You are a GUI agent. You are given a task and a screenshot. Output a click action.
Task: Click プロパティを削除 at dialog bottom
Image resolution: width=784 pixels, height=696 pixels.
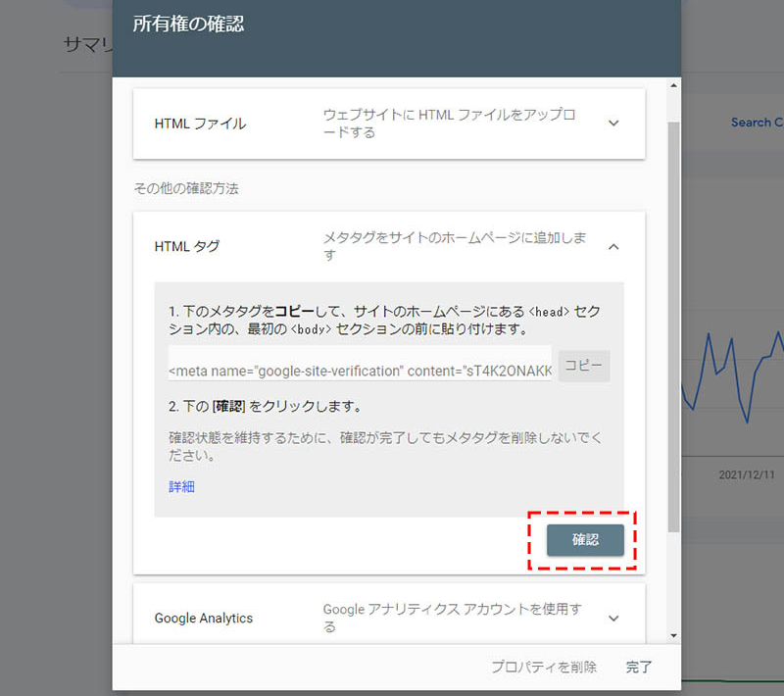tap(543, 667)
